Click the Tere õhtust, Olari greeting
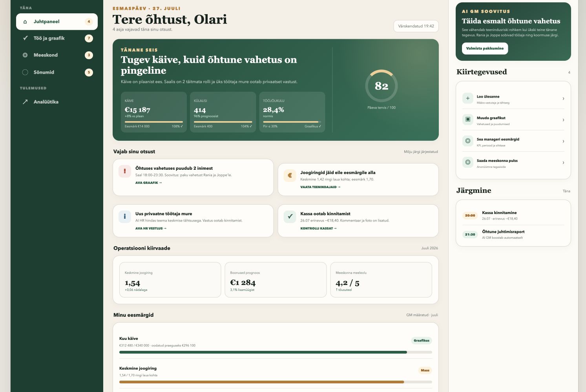Viewport: 586px width, 392px height. pos(170,20)
